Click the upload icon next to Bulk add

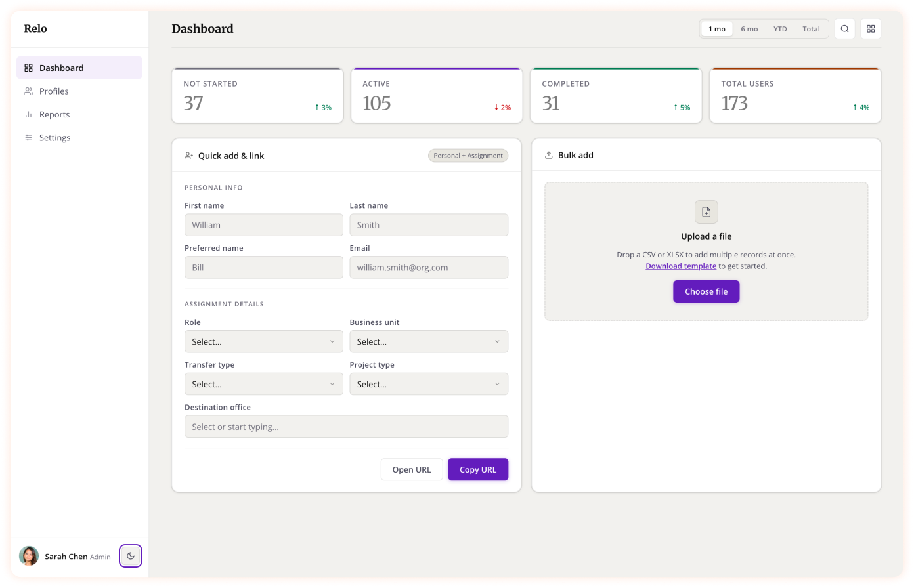[x=549, y=154]
